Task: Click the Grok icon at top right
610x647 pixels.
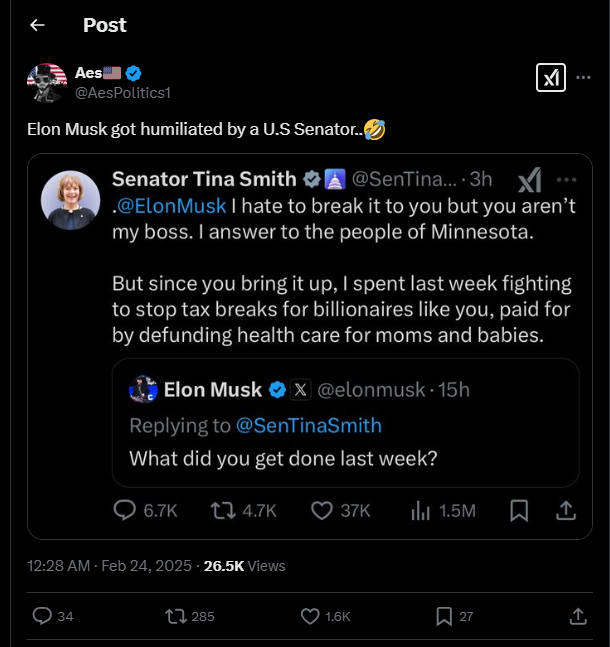Action: [551, 78]
